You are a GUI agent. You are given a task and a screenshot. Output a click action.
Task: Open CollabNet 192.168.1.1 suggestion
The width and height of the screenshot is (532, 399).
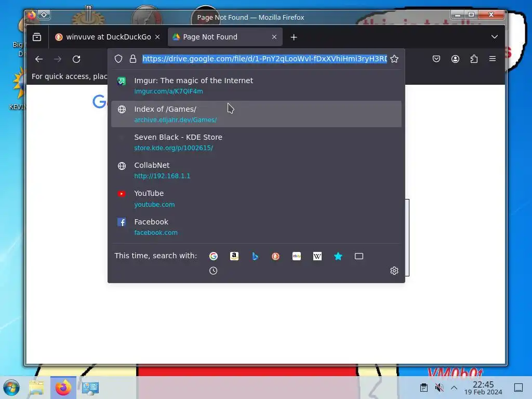tap(256, 170)
